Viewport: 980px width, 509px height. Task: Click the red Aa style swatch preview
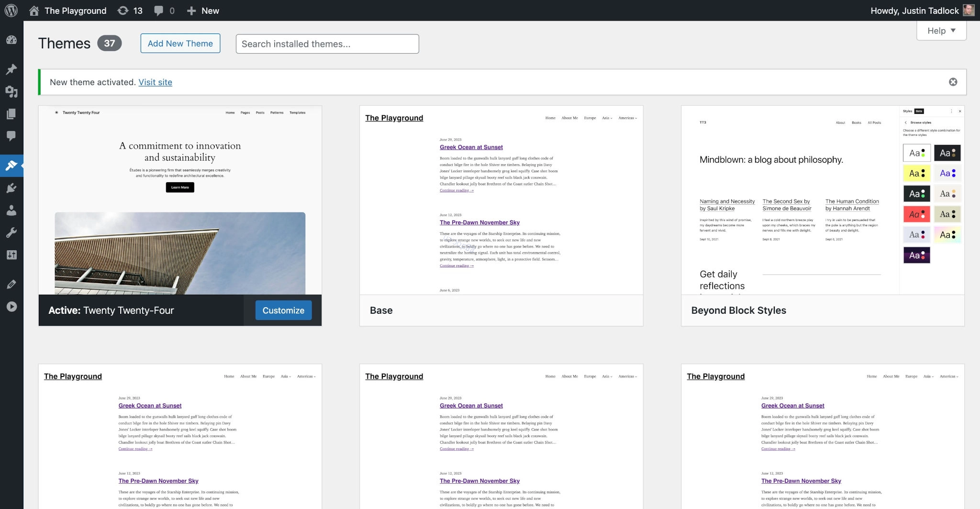[x=916, y=214]
